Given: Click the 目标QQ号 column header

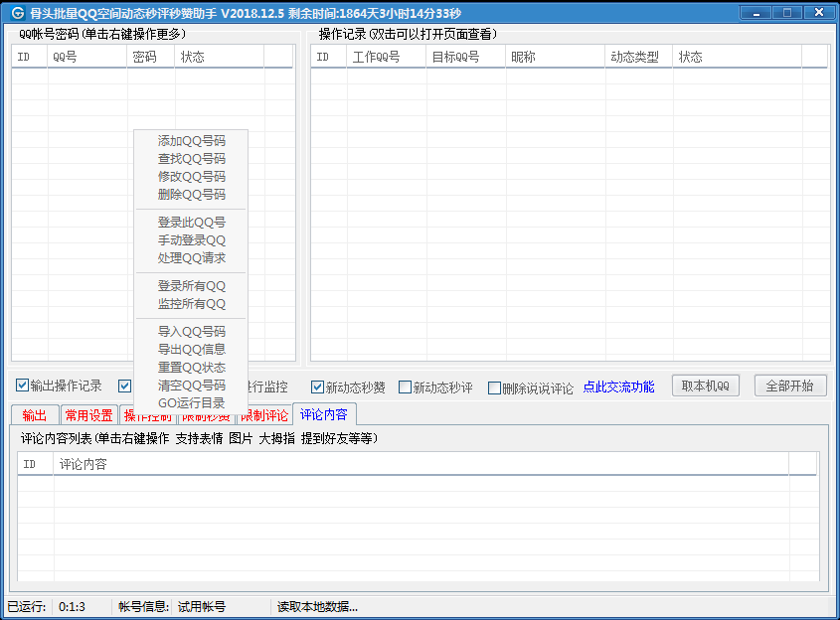Looking at the screenshot, I should click(465, 57).
